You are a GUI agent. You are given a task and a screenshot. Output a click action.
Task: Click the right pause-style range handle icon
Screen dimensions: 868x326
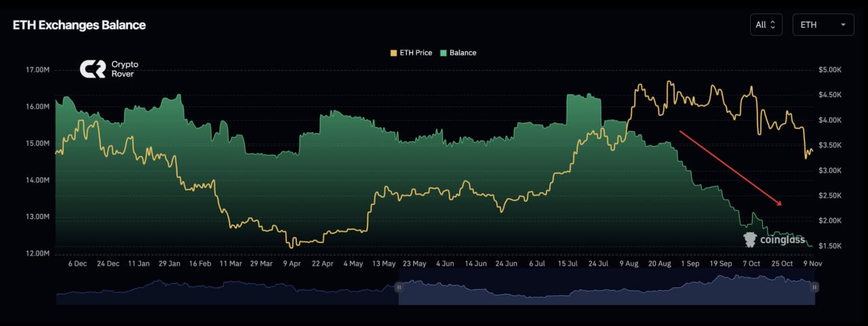click(x=814, y=287)
